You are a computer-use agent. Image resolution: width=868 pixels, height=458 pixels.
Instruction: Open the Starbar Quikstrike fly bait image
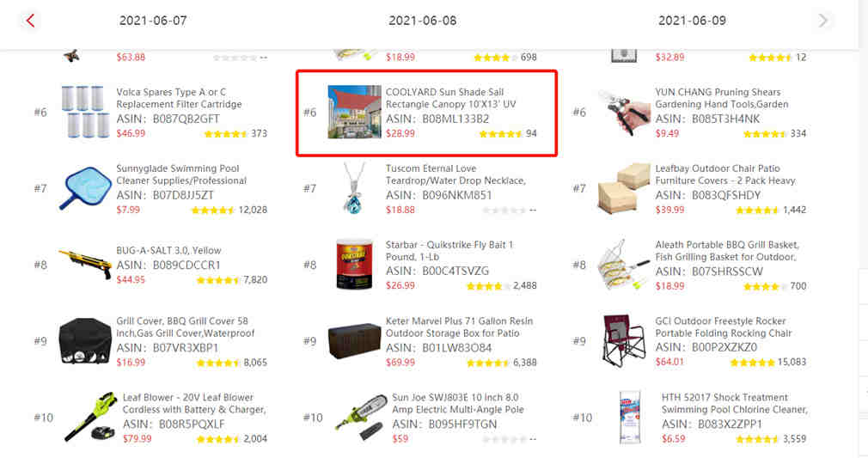[354, 265]
